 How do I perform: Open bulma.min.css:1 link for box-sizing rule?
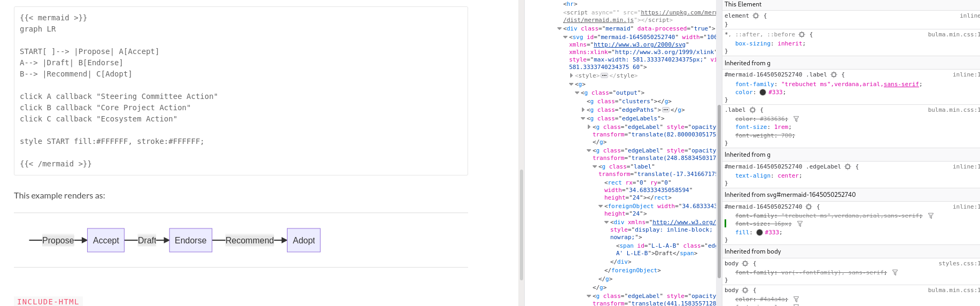click(x=954, y=35)
